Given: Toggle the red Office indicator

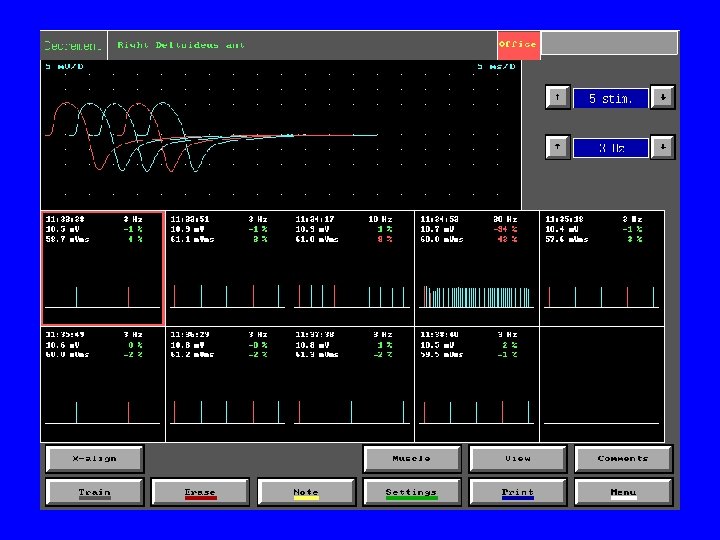Looking at the screenshot, I should pyautogui.click(x=518, y=44).
